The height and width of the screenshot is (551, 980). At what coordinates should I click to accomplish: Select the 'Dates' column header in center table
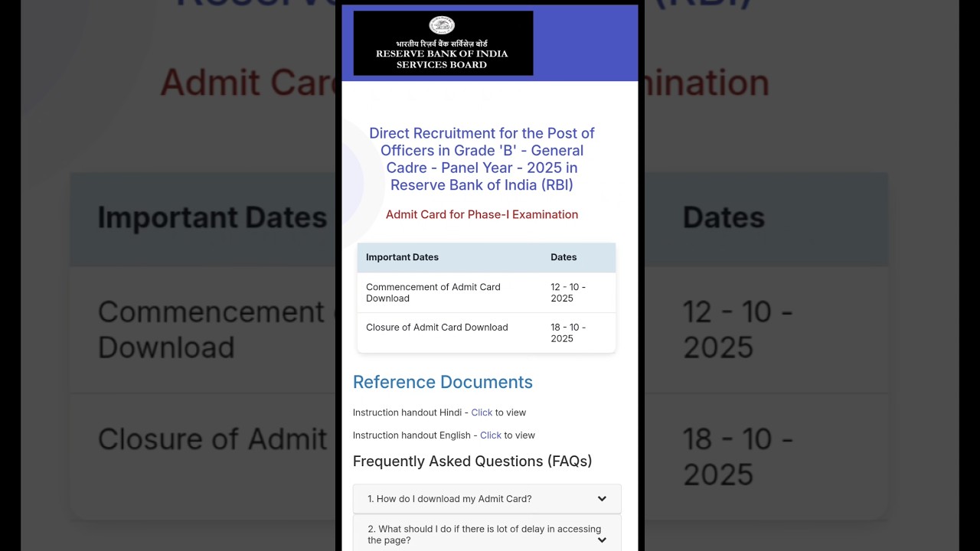pos(563,257)
